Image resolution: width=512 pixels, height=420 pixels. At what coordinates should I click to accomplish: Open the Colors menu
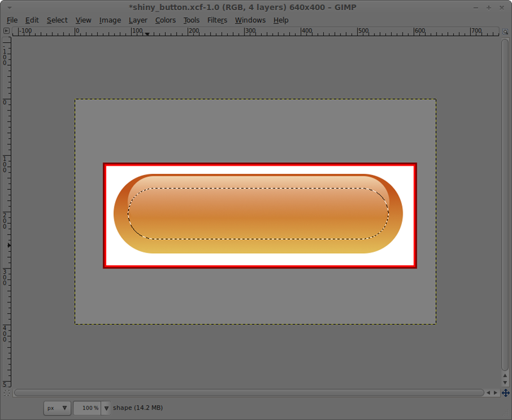(165, 20)
